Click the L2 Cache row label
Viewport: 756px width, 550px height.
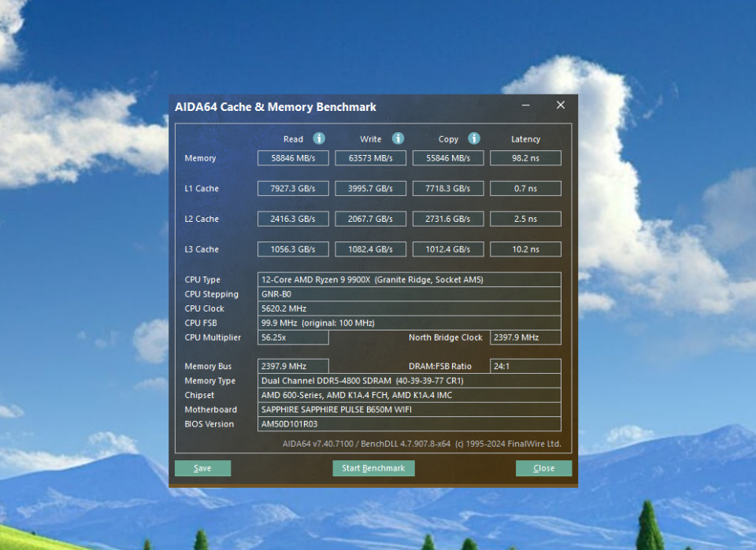pyautogui.click(x=202, y=219)
